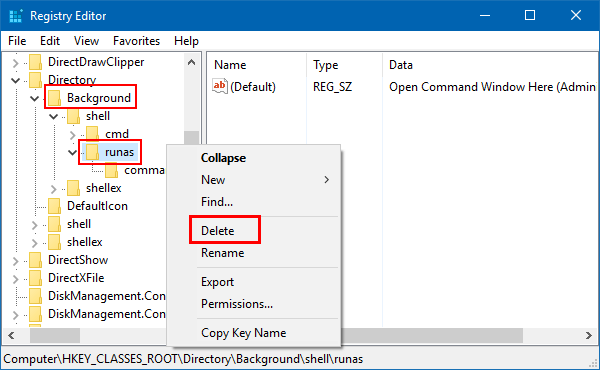Click the DefaultIcon folder icon
This screenshot has width=600, height=370.
[x=54, y=206]
